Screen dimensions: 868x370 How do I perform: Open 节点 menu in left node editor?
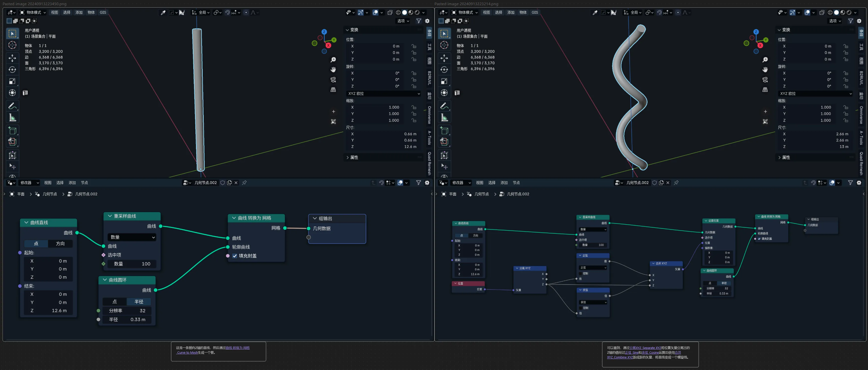click(84, 183)
